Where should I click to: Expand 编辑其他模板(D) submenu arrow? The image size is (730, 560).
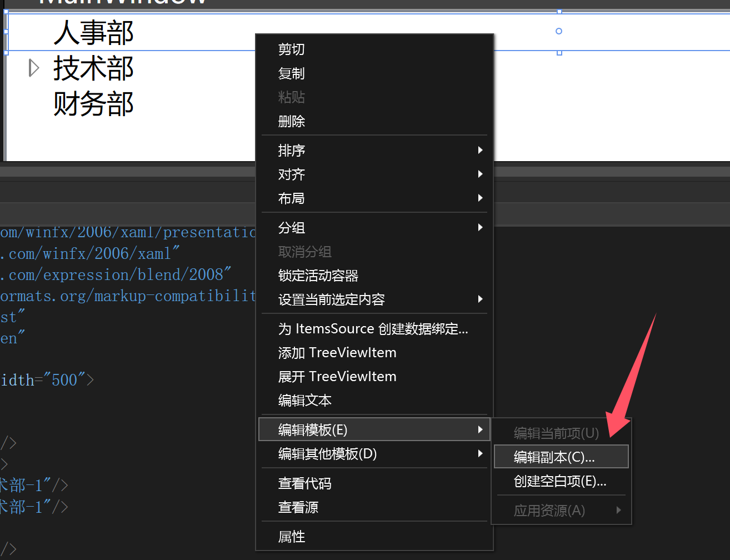pos(480,454)
